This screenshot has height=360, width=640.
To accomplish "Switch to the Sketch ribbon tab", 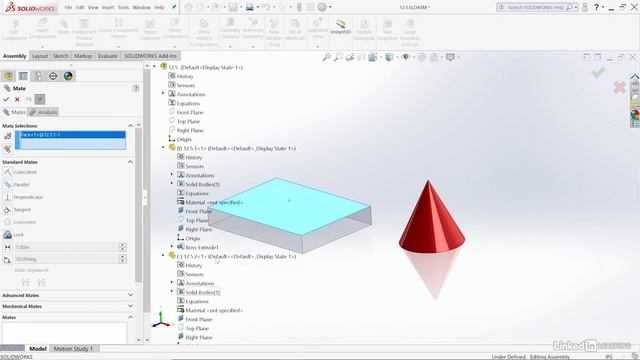I will tap(61, 56).
